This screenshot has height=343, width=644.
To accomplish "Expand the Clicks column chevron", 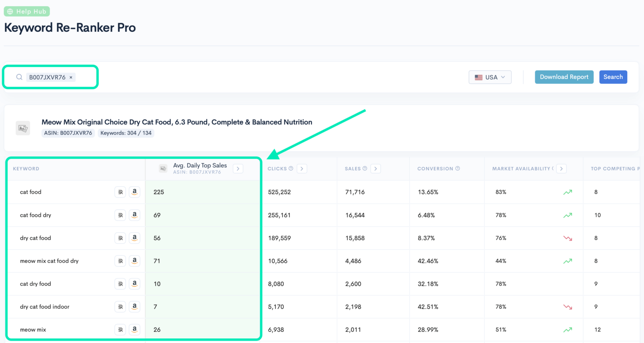I will (301, 168).
